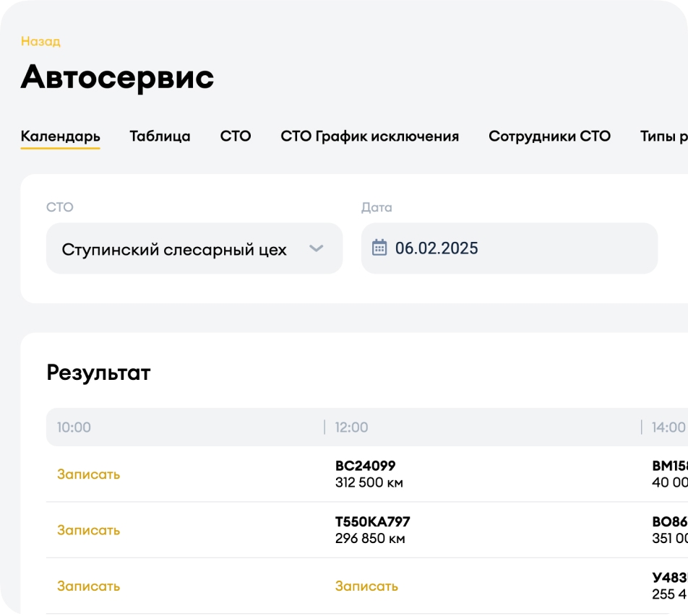Click the 12:00 time column header
The height and width of the screenshot is (616, 688).
click(351, 428)
